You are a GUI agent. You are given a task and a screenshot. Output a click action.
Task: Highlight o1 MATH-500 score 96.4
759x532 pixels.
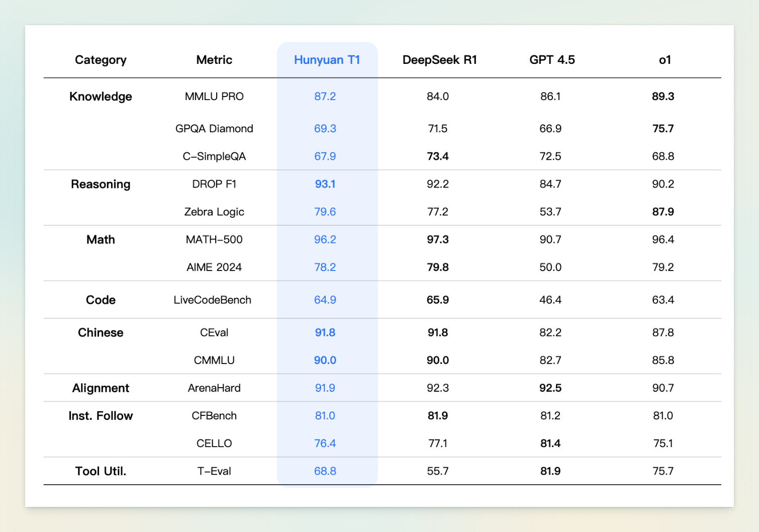(663, 239)
